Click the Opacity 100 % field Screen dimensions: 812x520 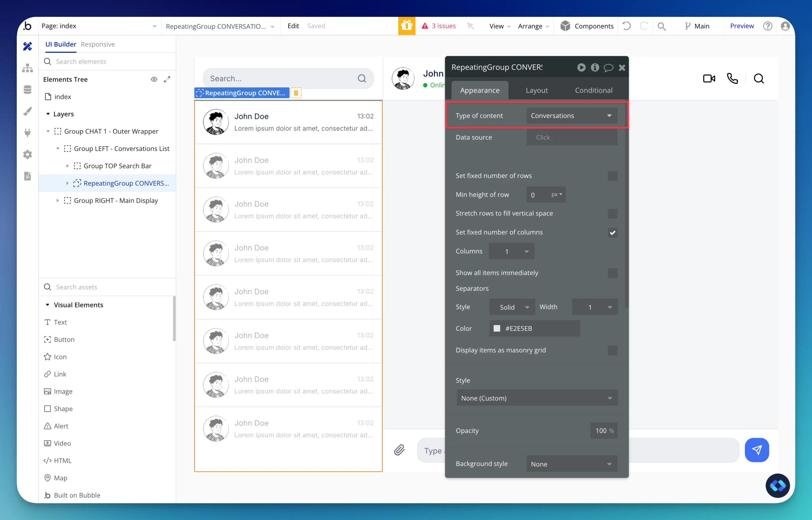pyautogui.click(x=604, y=430)
